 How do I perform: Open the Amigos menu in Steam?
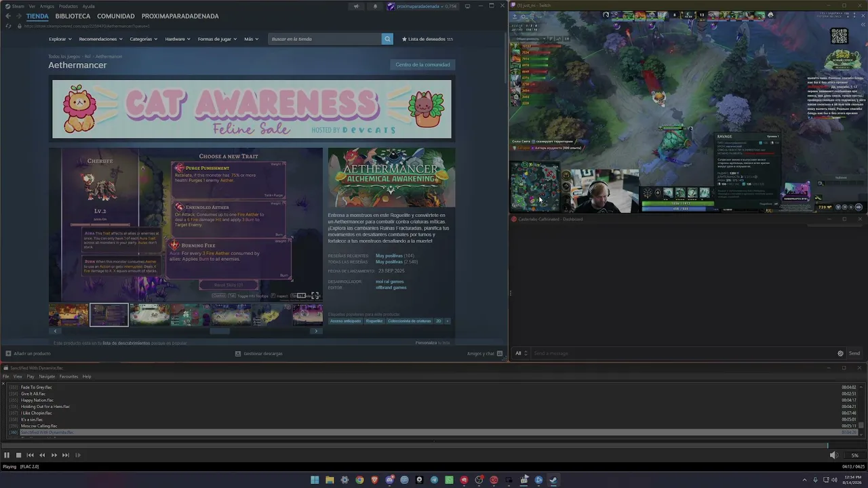click(x=47, y=6)
